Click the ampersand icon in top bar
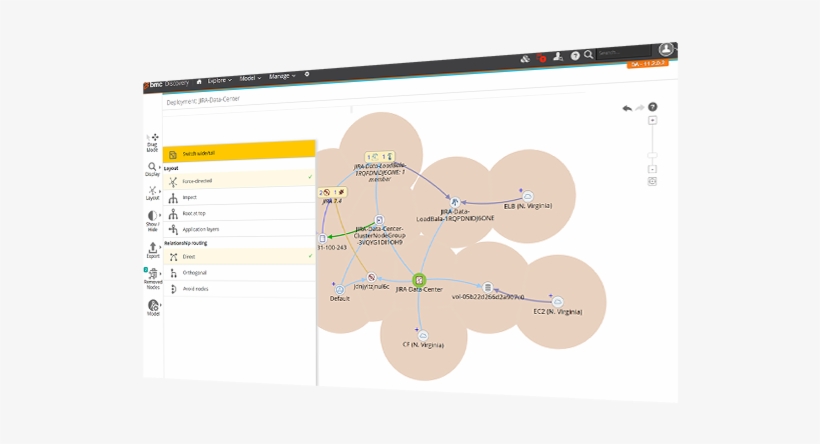Screen dimensions: 820x444 tap(525, 59)
